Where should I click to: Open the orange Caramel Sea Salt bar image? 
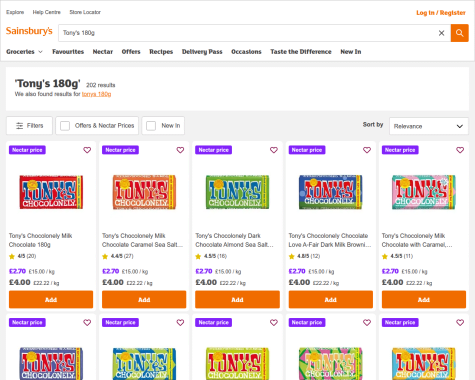(144, 192)
